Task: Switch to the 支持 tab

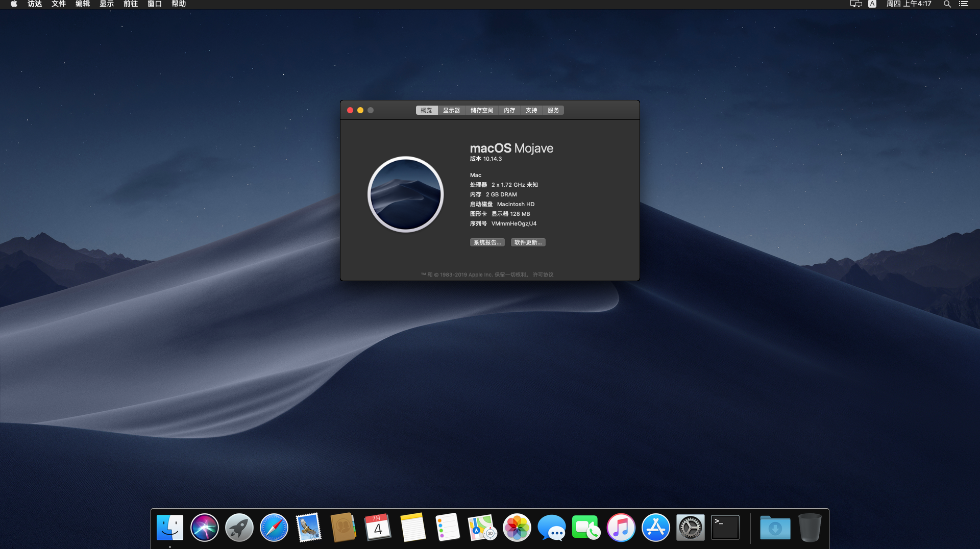Action: point(531,110)
